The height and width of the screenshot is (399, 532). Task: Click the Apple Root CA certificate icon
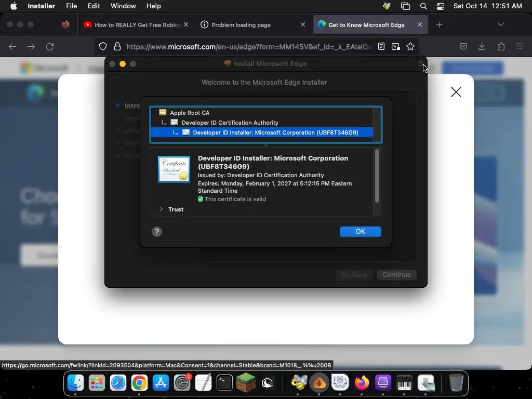(x=163, y=112)
